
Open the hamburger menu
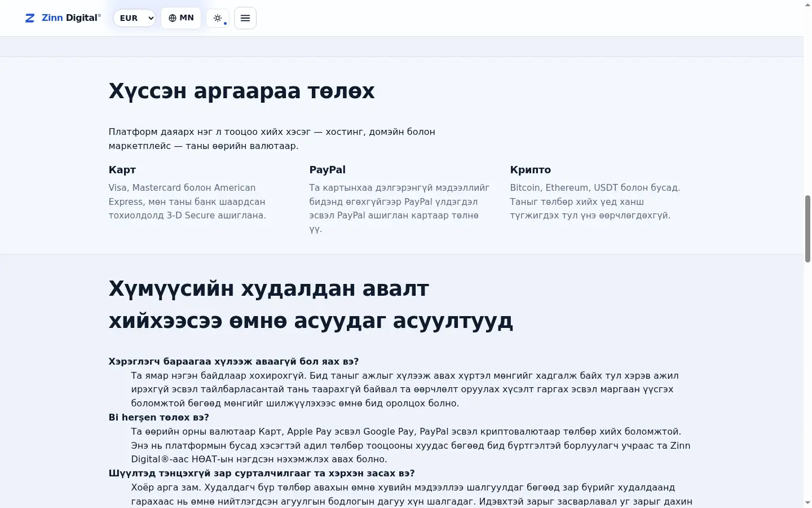[245, 18]
